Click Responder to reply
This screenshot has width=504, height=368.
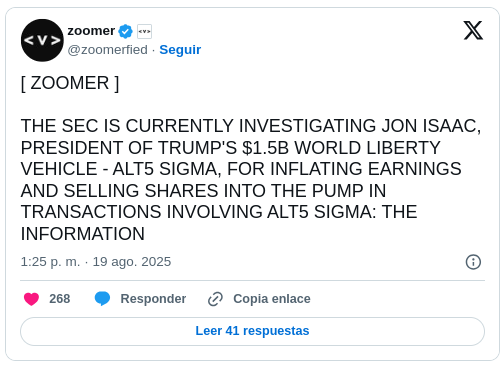153,299
